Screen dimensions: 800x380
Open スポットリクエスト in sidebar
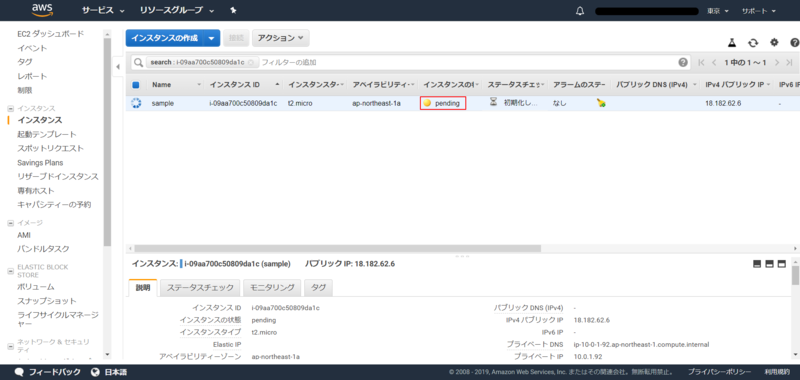click(x=50, y=148)
